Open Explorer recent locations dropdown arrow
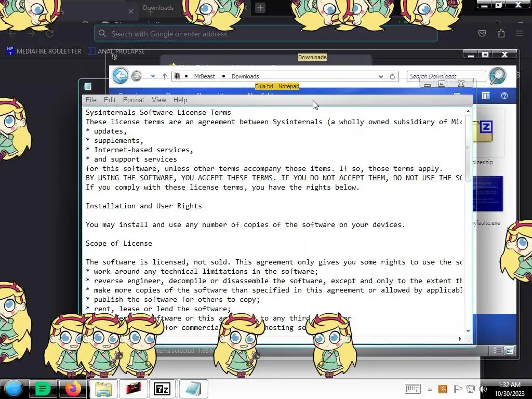The width and height of the screenshot is (532, 399). (153, 76)
